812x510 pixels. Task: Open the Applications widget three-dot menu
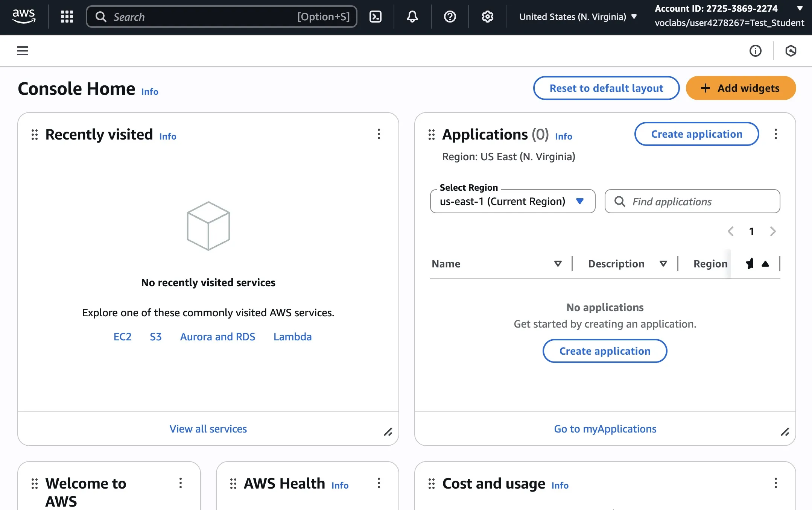tap(776, 134)
